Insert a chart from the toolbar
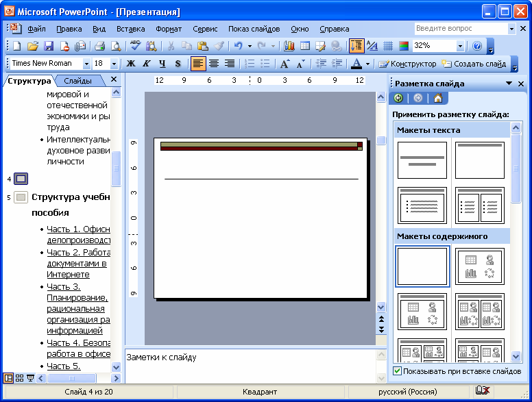532x402 pixels. coord(289,46)
